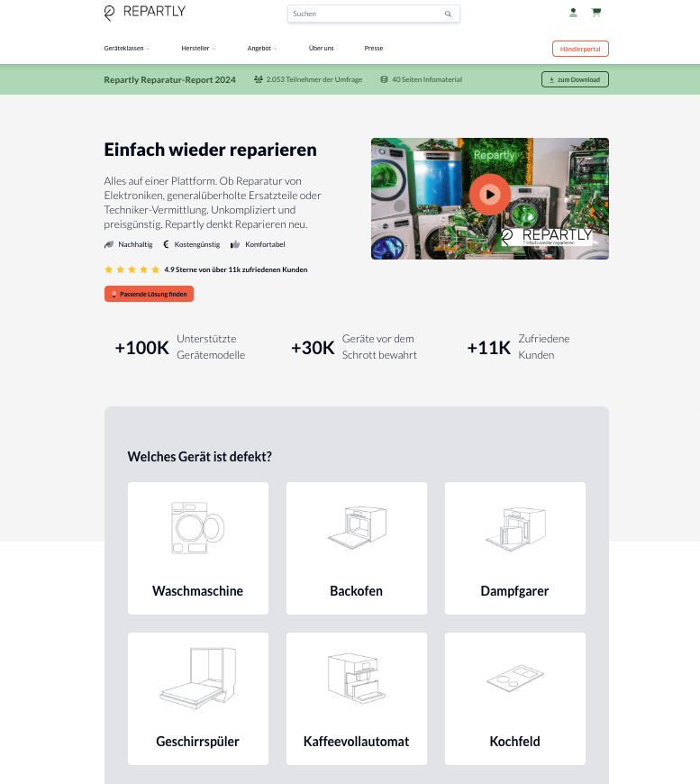Select the Backofen device card

click(x=357, y=548)
